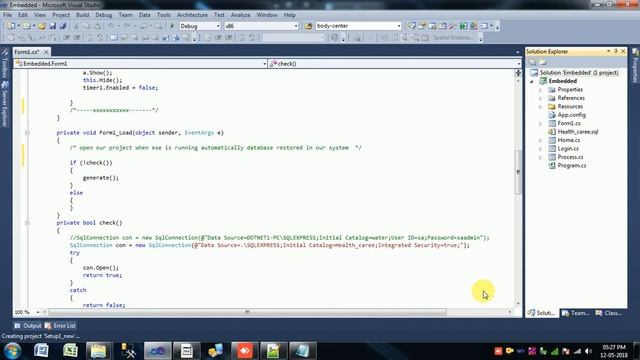Click the editor horizontal scrollbar thumb
Screen dimensions: 640x360
click(247, 312)
